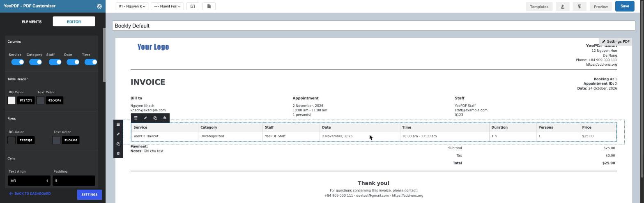Click the Preview button

tap(600, 7)
